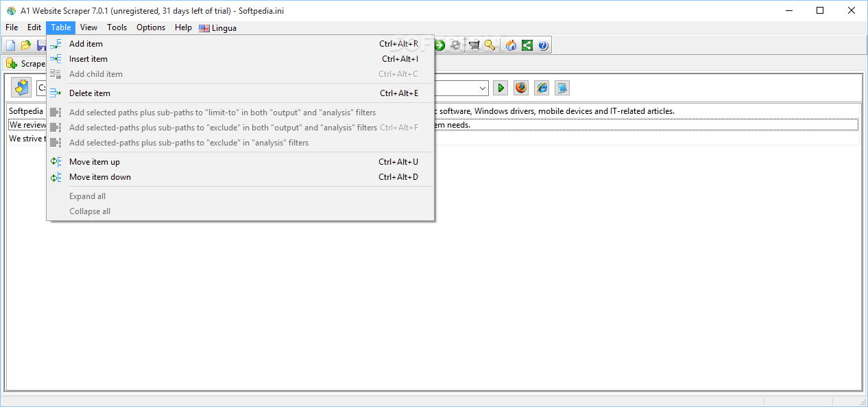Choose Add item from the Table menu
Screen dimensions: 868x407
point(240,44)
